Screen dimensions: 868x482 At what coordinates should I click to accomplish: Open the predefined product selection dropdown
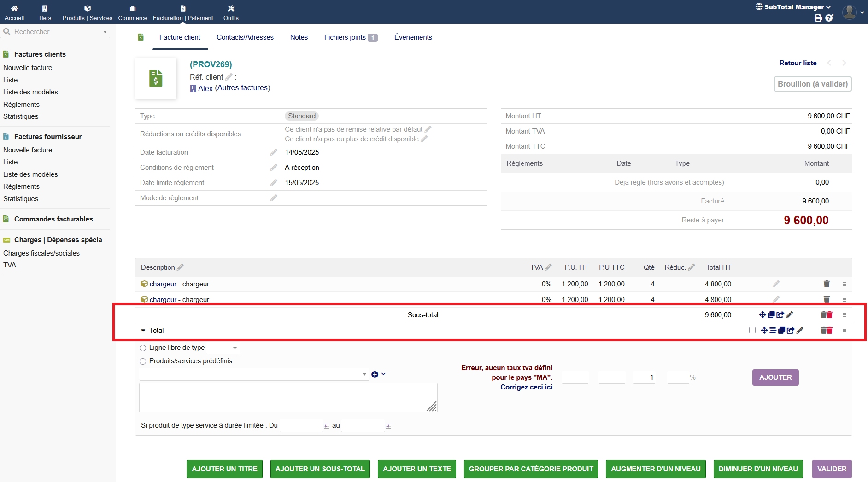point(252,375)
